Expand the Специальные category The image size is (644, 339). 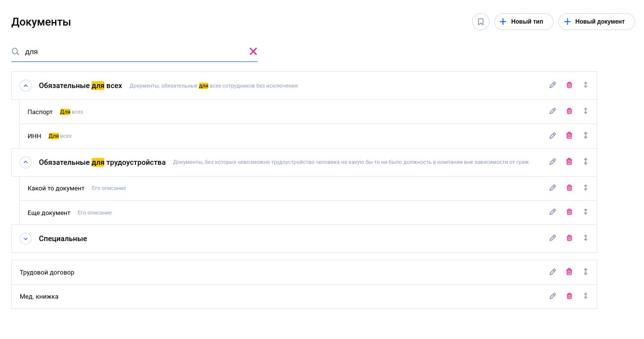[x=25, y=238]
